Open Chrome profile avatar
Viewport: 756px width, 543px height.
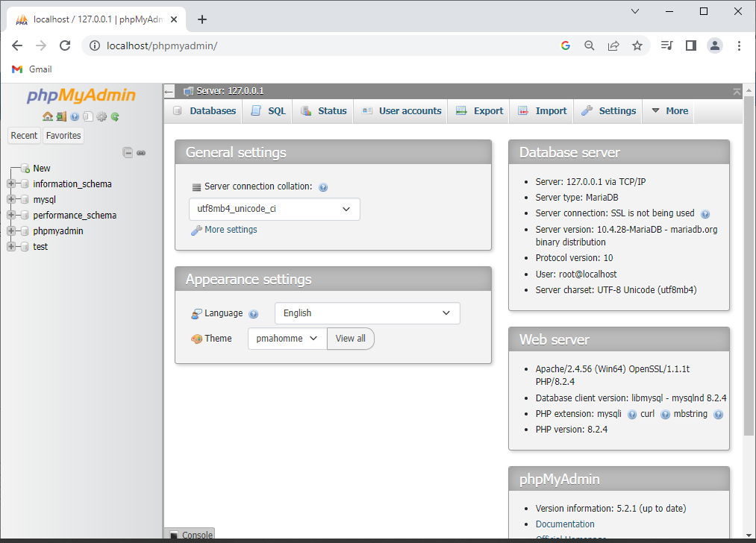coord(714,45)
